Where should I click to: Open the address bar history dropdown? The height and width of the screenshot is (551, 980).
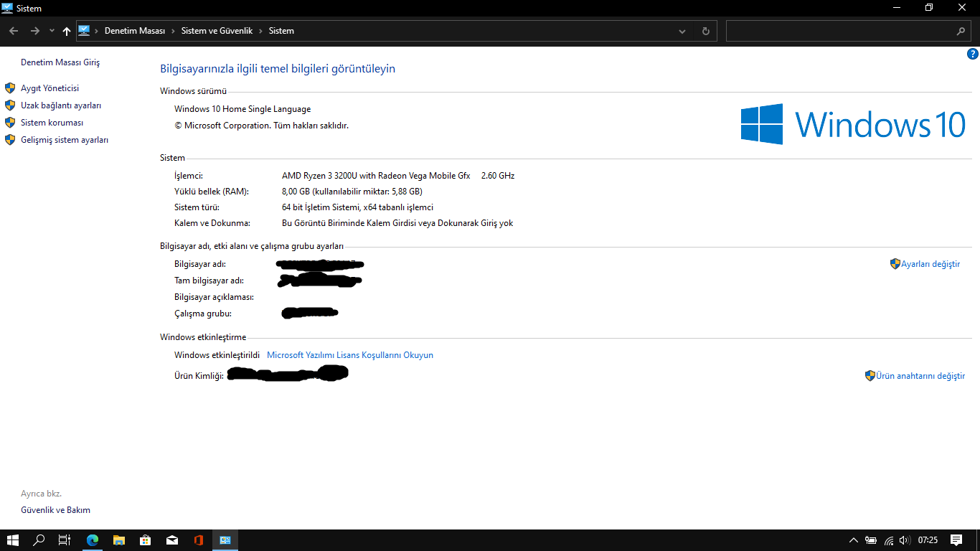682,31
